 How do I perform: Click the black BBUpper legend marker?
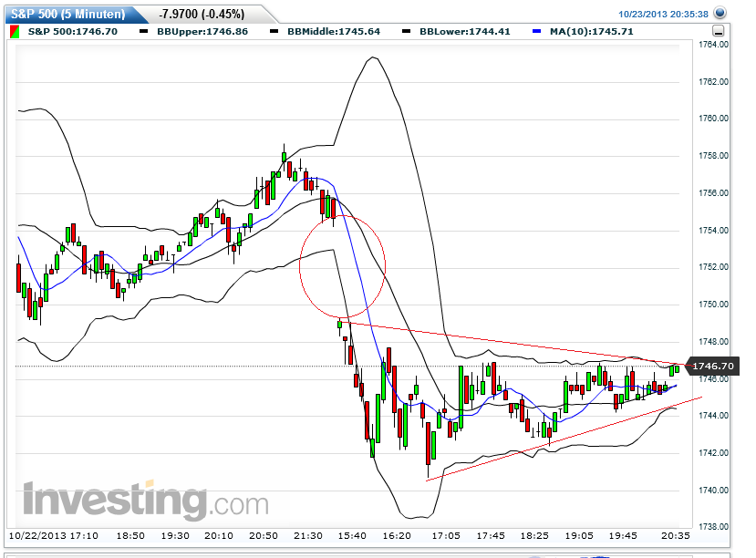coord(144,32)
